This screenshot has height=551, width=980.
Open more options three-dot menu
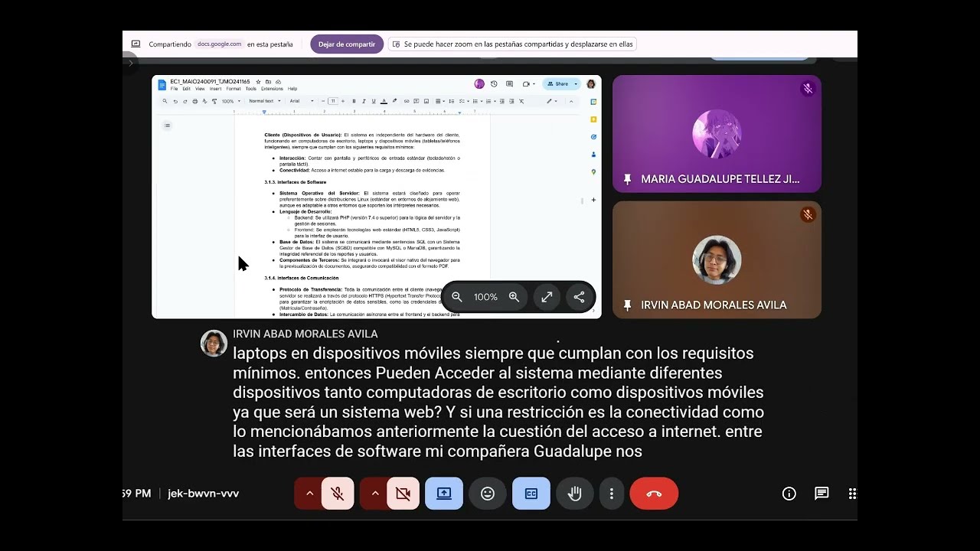pyautogui.click(x=611, y=494)
